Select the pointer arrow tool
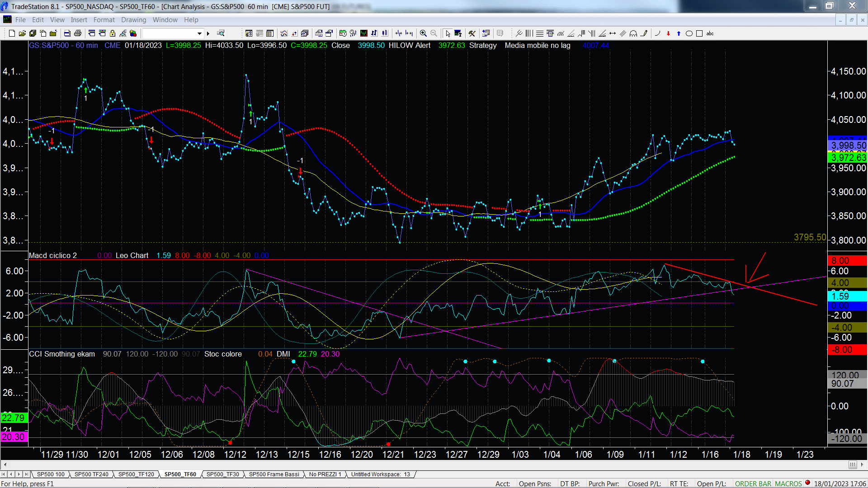868x488 pixels. pos(448,33)
